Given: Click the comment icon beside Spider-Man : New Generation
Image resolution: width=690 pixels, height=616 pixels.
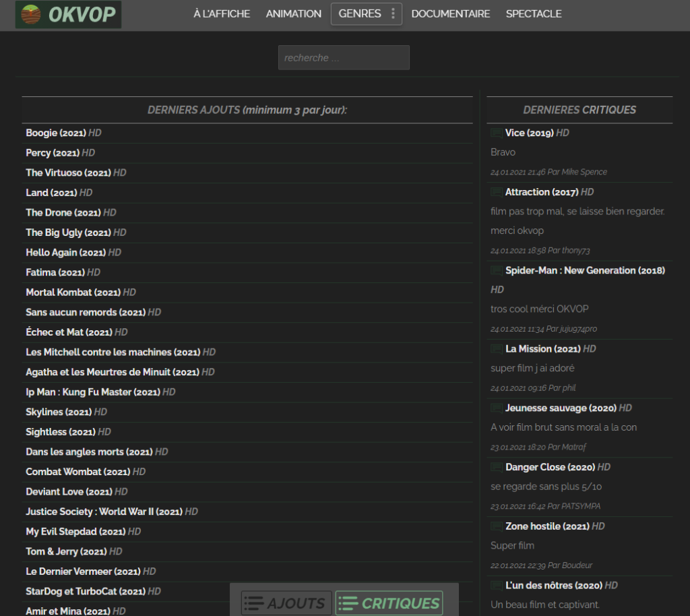Looking at the screenshot, I should tap(497, 271).
